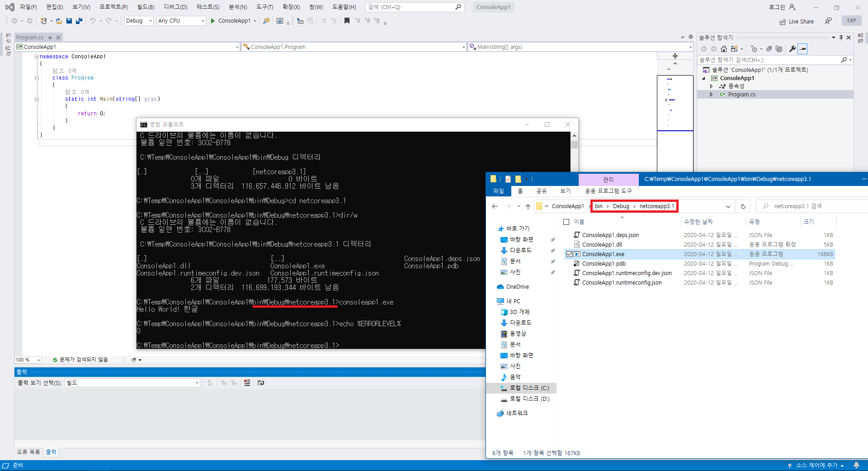Start debugging with green play arrow
Image resolution: width=868 pixels, height=471 pixels.
tap(212, 21)
